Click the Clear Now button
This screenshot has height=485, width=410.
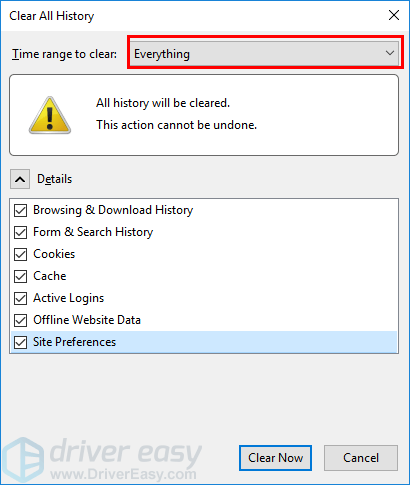point(275,458)
